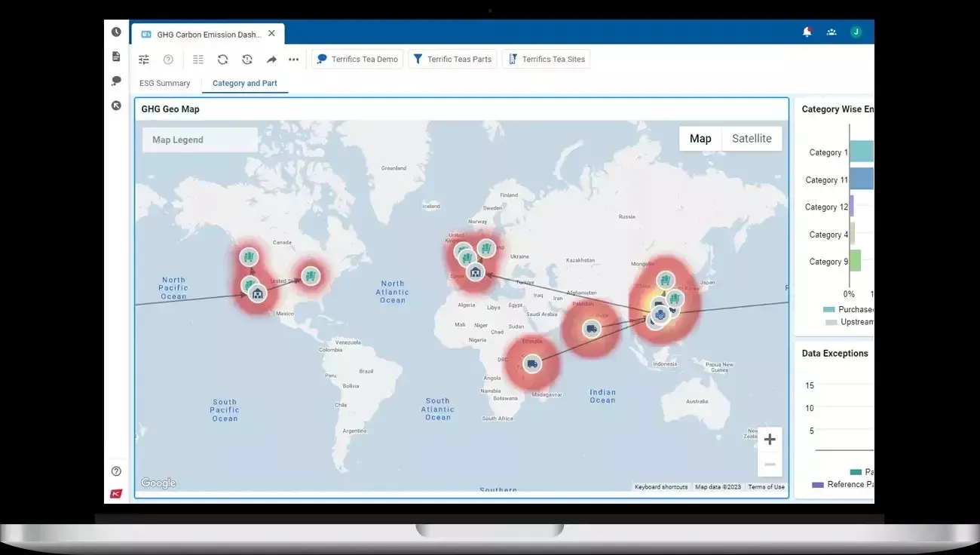Switch to the ESG Summary tab
The image size is (980, 555).
tap(165, 83)
